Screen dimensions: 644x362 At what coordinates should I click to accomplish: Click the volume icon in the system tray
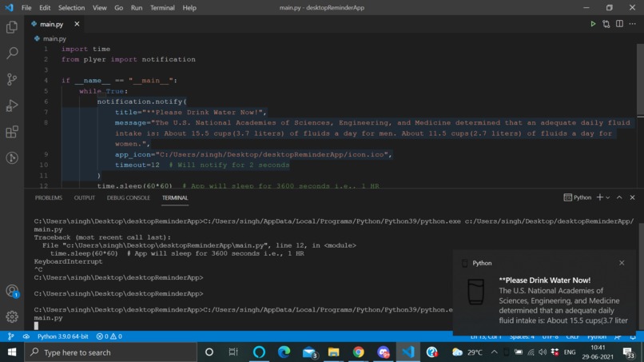tap(543, 352)
